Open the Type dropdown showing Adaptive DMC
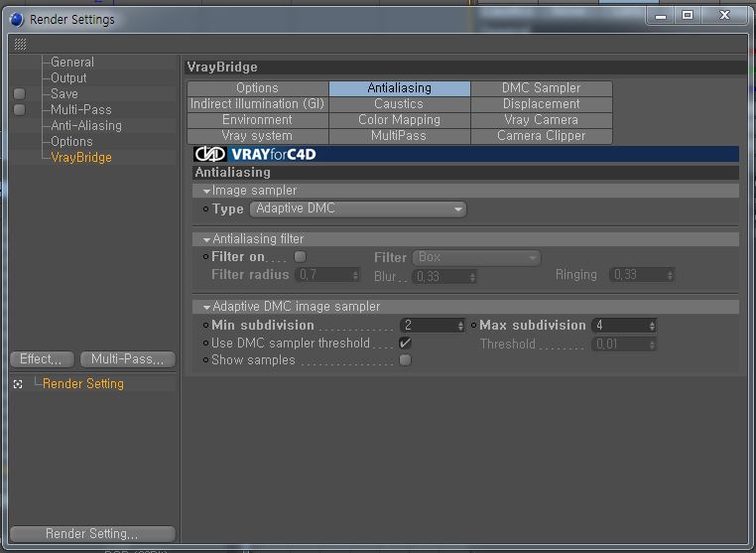Viewport: 756px width, 553px height. click(x=358, y=208)
